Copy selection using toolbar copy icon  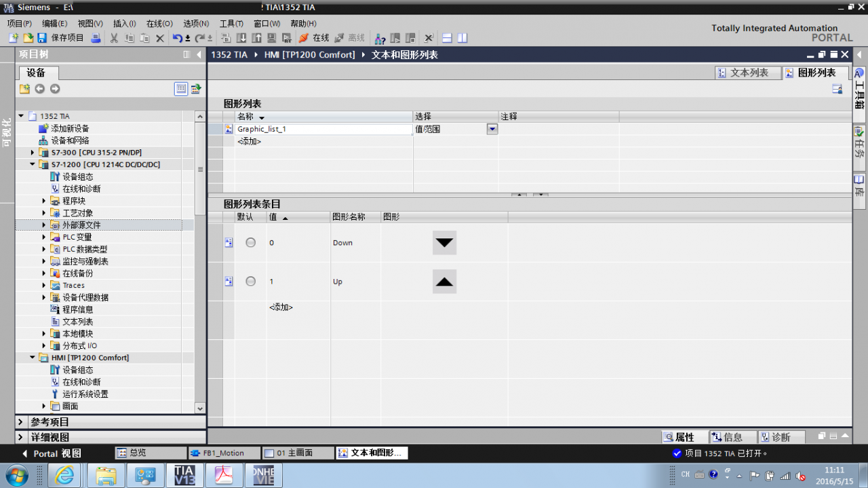click(130, 38)
